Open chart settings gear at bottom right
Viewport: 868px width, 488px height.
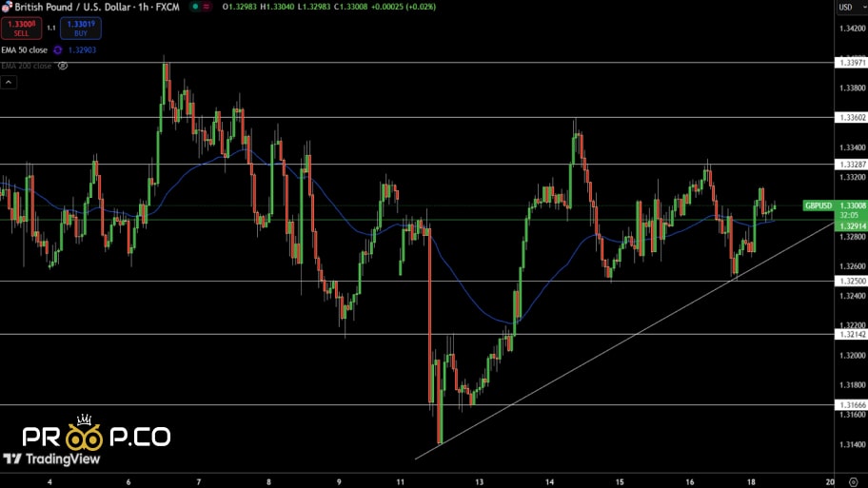[853, 482]
